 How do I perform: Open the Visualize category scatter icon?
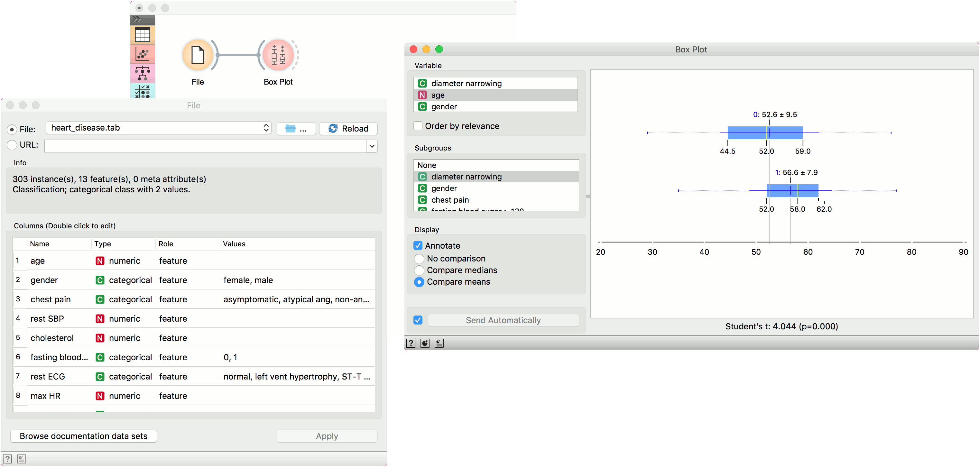point(143,54)
